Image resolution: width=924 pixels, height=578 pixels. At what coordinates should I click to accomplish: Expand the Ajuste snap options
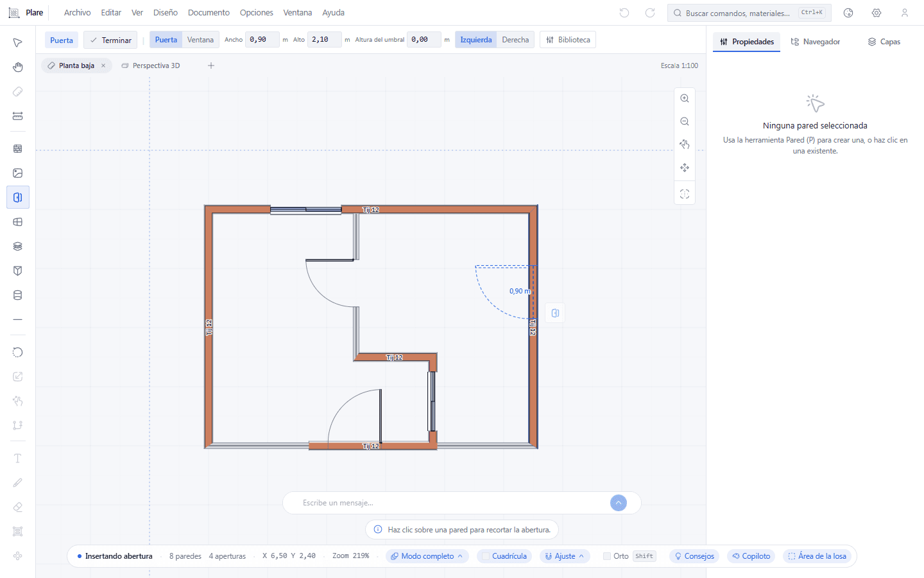(x=565, y=556)
